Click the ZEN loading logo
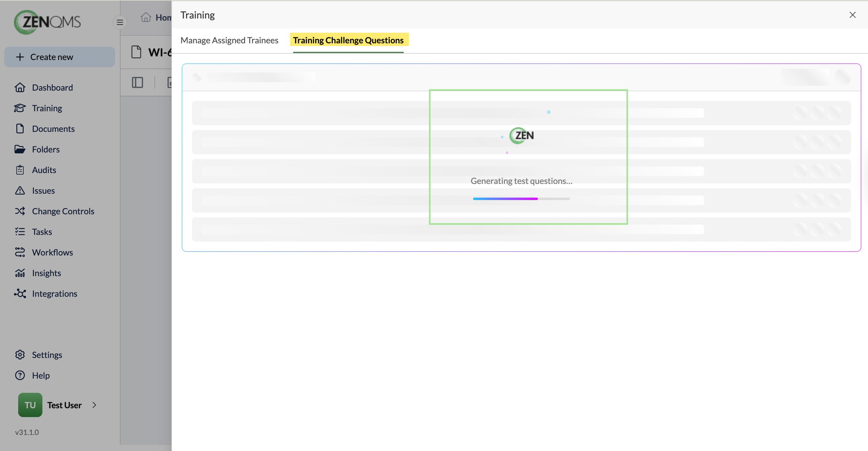This screenshot has height=451, width=868. pos(522,135)
